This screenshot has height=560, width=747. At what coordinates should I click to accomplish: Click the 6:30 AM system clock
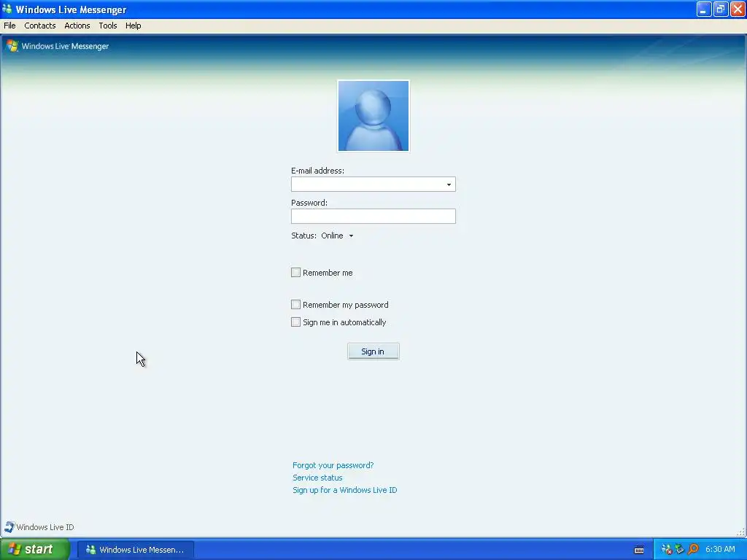pyautogui.click(x=720, y=550)
